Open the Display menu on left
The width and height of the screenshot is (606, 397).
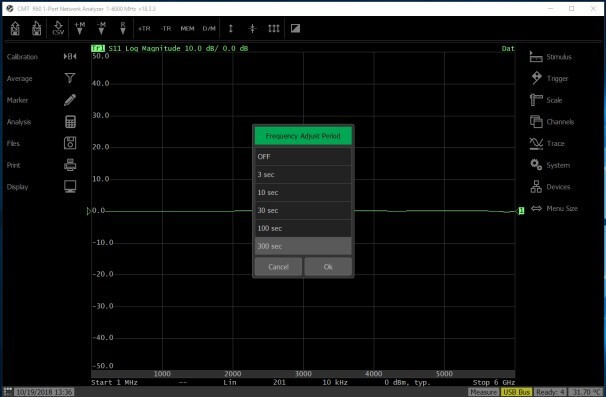17,187
